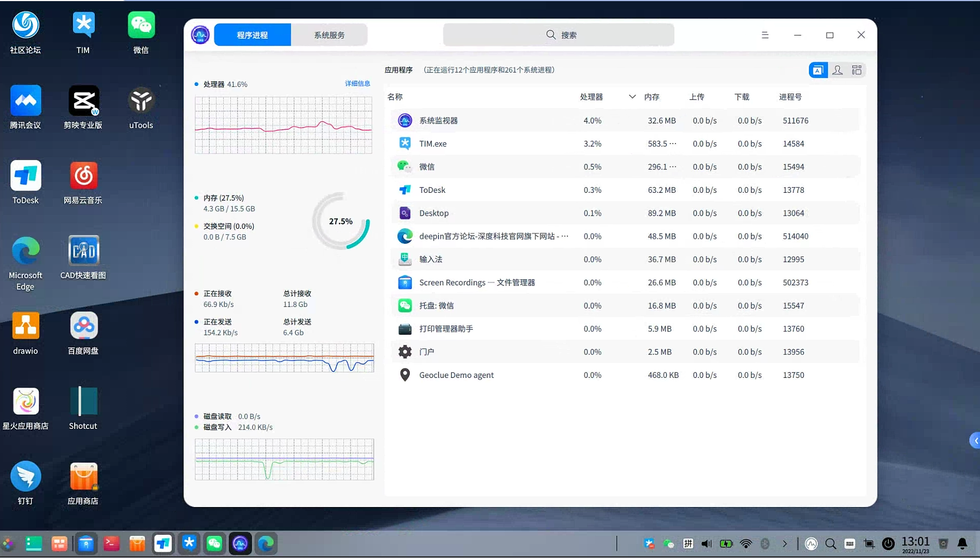Viewport: 980px width, 558px height.
Task: Open 腾讯会议 desktop icon
Action: 25,107
